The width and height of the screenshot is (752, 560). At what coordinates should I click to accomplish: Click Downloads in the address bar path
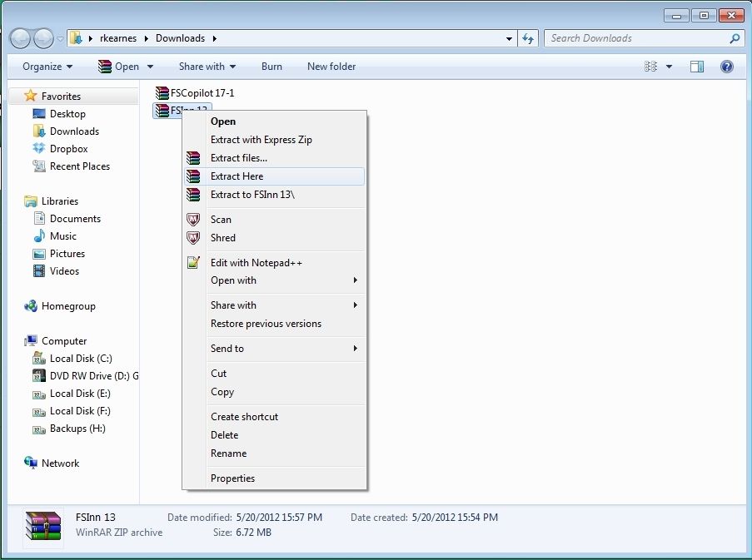pos(181,38)
